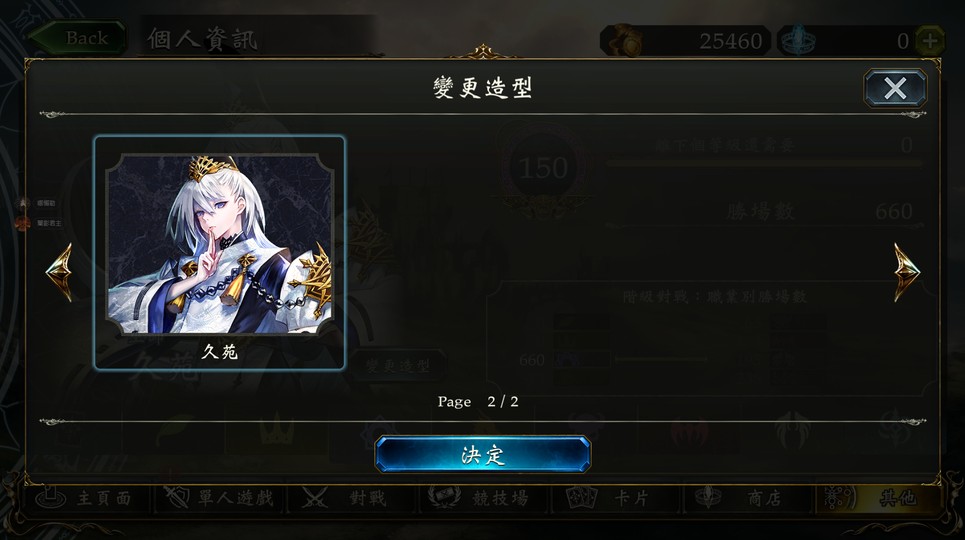
Task: Confirm selection with 決定 button
Action: point(482,454)
